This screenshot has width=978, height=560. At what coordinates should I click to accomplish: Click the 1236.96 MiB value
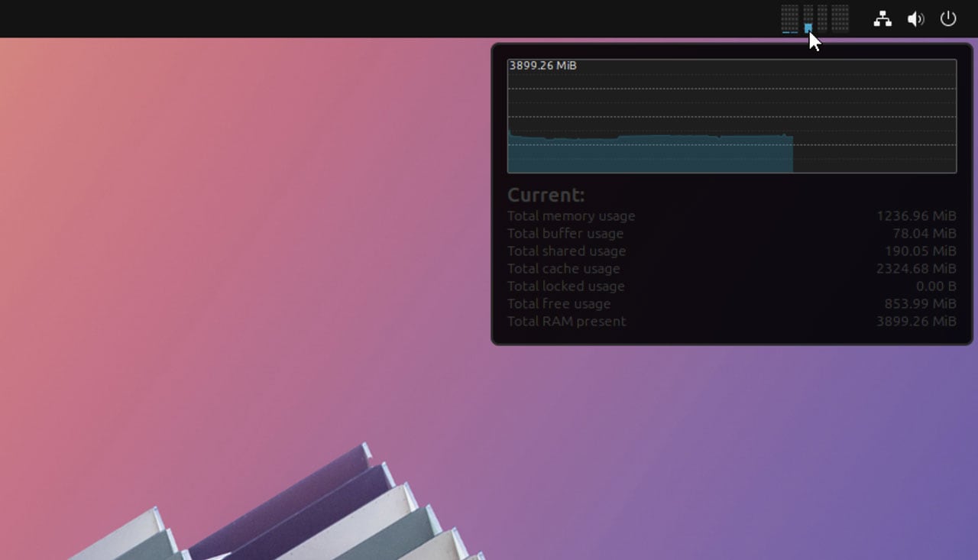[x=916, y=216]
